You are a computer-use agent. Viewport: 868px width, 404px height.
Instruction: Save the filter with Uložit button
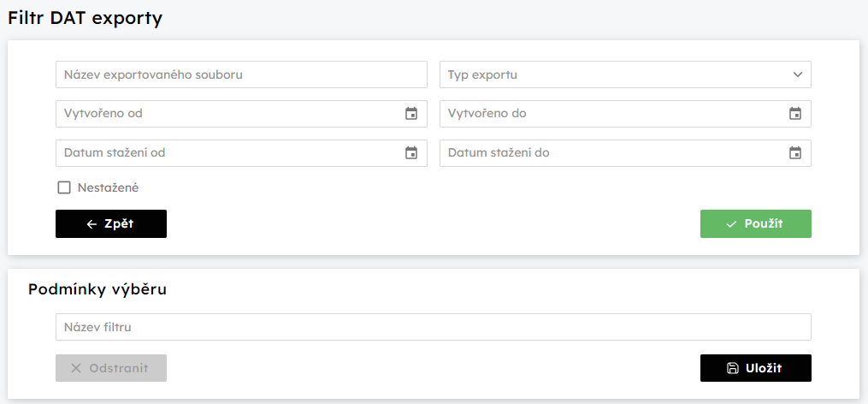[756, 368]
